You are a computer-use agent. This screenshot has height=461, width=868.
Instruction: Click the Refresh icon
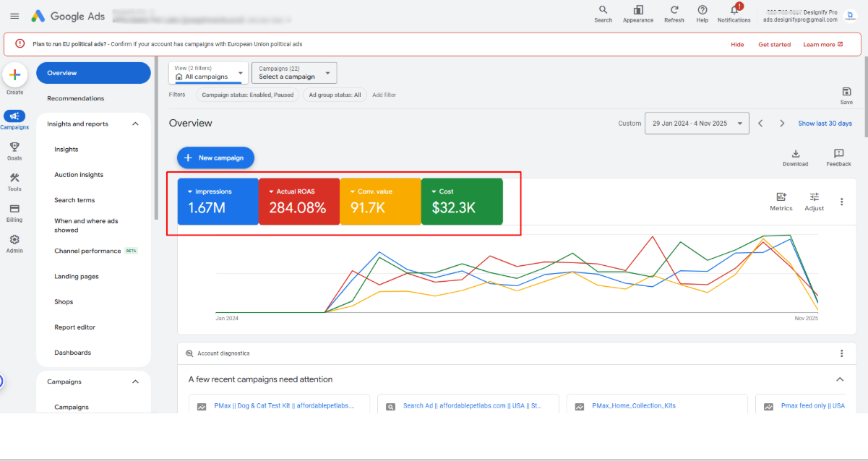[x=674, y=10]
